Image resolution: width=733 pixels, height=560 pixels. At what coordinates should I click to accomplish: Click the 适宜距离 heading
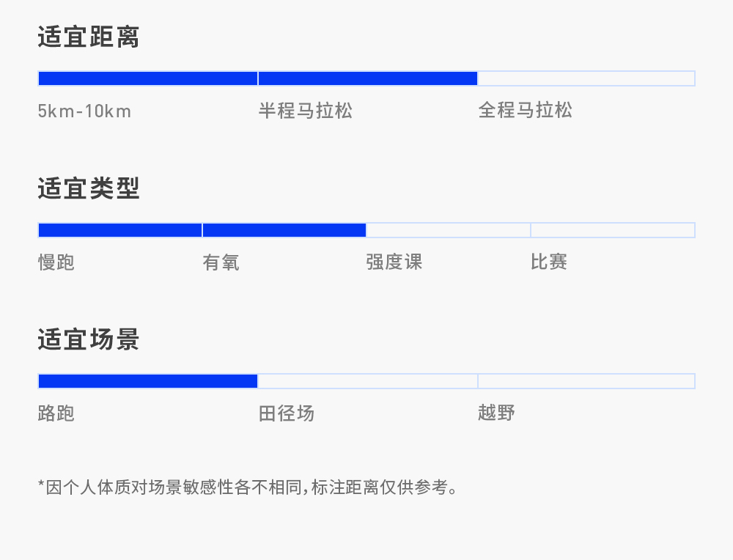[x=89, y=37]
